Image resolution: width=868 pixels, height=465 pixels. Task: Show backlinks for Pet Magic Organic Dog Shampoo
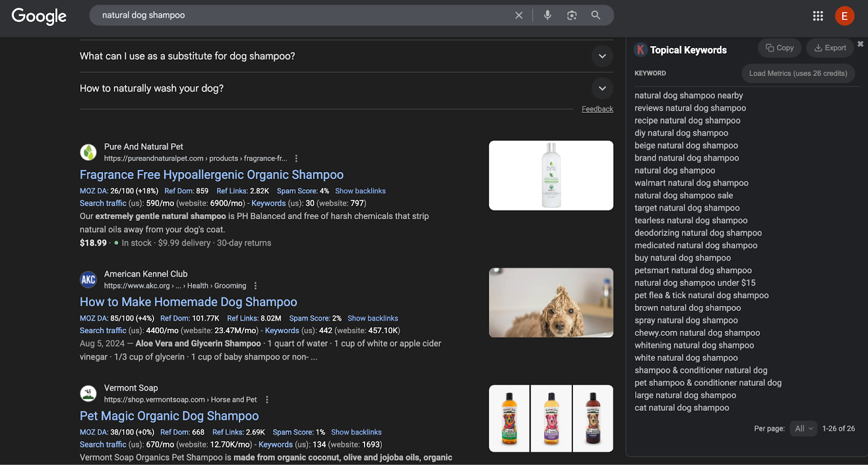pyautogui.click(x=356, y=432)
